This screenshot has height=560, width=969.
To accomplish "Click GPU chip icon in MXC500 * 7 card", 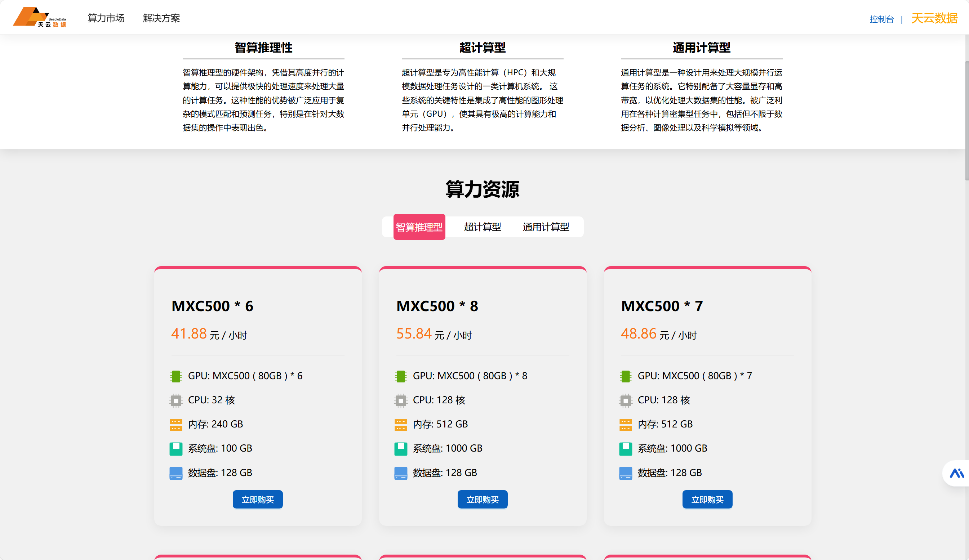I will click(x=626, y=376).
